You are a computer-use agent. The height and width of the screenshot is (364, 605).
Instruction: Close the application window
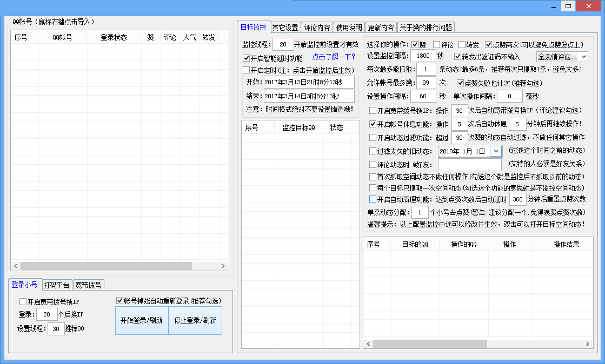click(x=588, y=6)
